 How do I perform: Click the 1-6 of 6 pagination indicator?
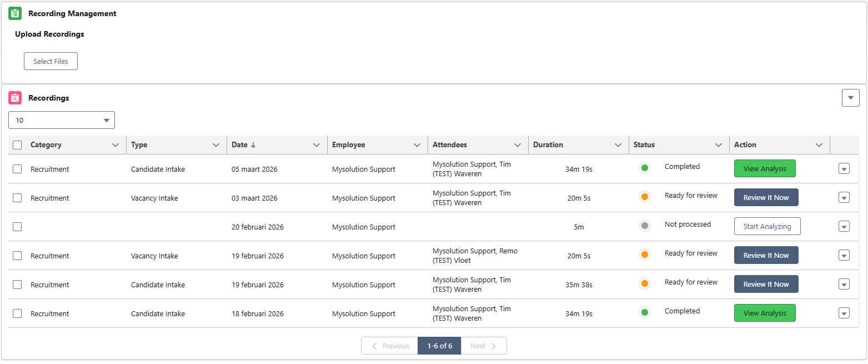coord(439,346)
